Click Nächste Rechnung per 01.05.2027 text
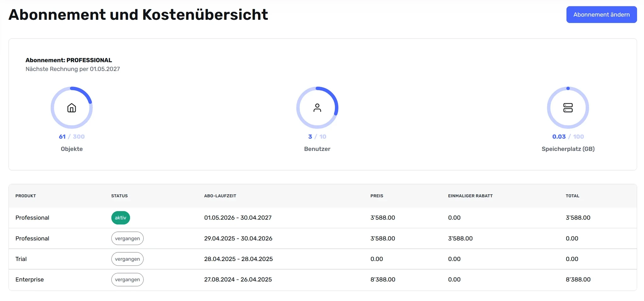644x301 pixels. [x=73, y=69]
